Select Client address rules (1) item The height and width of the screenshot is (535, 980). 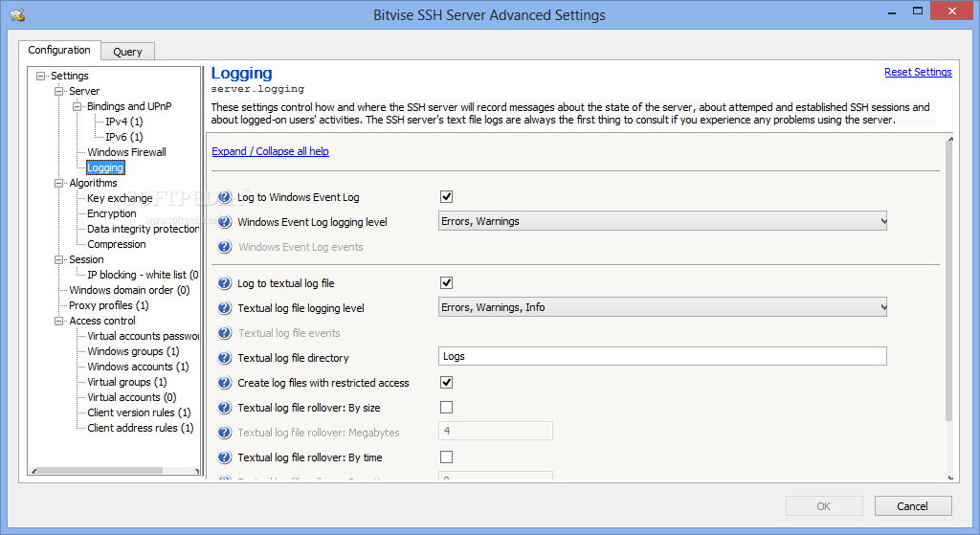[x=141, y=428]
